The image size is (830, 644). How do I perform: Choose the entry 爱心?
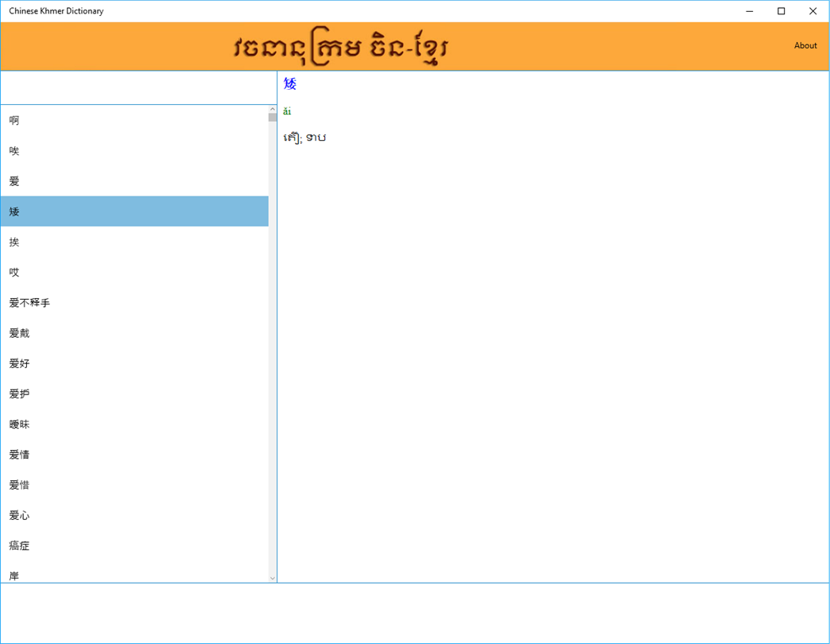point(134,515)
